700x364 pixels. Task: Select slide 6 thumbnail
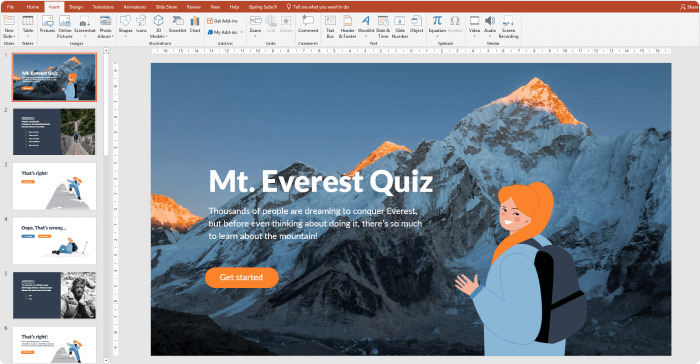pos(54,344)
